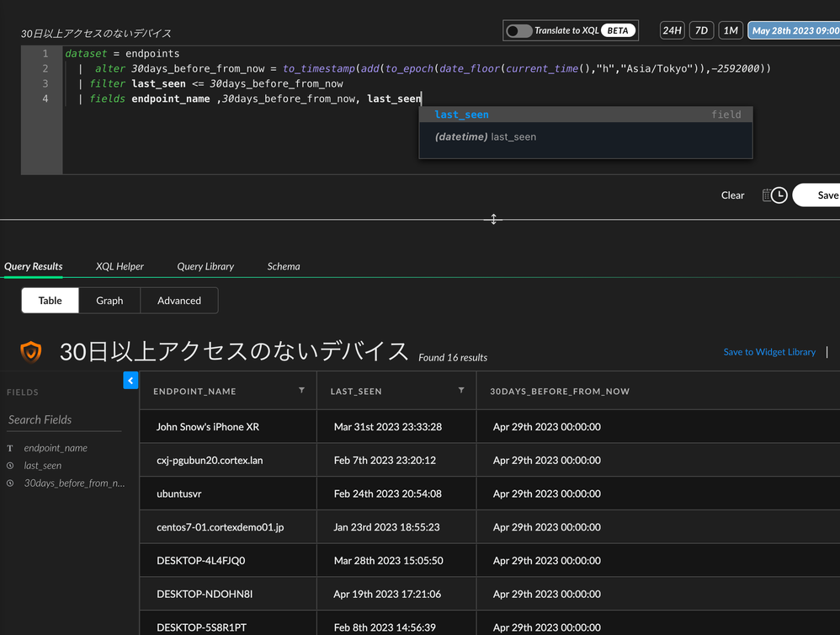
Task: Click the schedule query calendar-clock icon
Action: click(774, 195)
